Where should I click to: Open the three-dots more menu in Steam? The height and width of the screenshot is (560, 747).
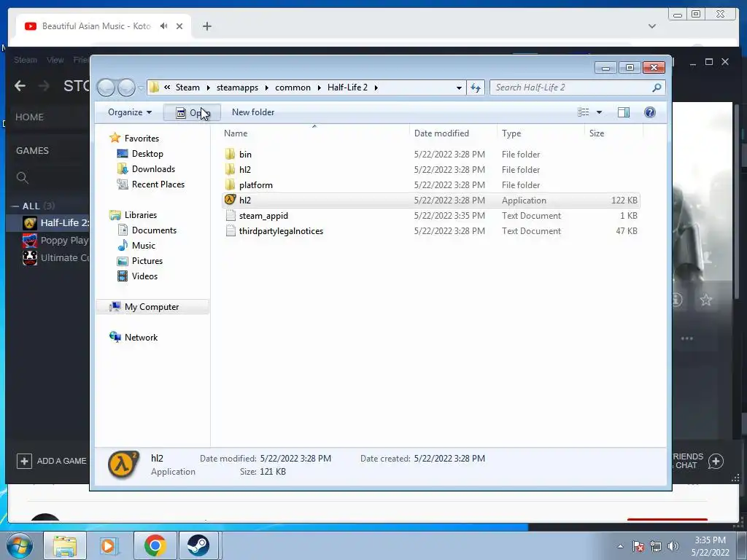[x=687, y=338]
